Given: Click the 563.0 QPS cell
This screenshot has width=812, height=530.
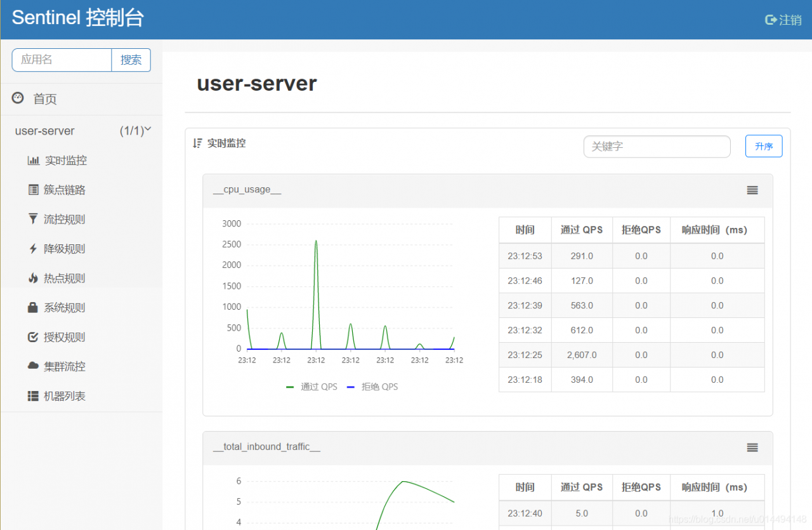Looking at the screenshot, I should (x=582, y=305).
